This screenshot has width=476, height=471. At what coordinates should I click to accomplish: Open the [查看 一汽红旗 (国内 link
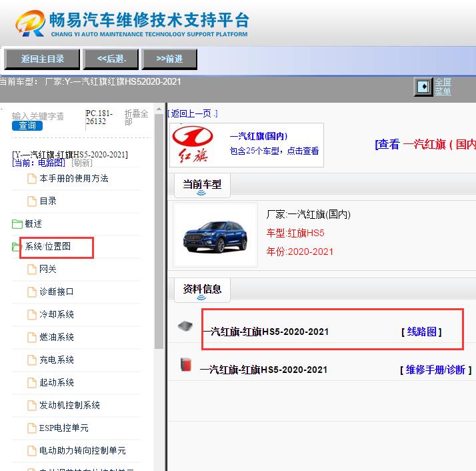[x=425, y=144]
